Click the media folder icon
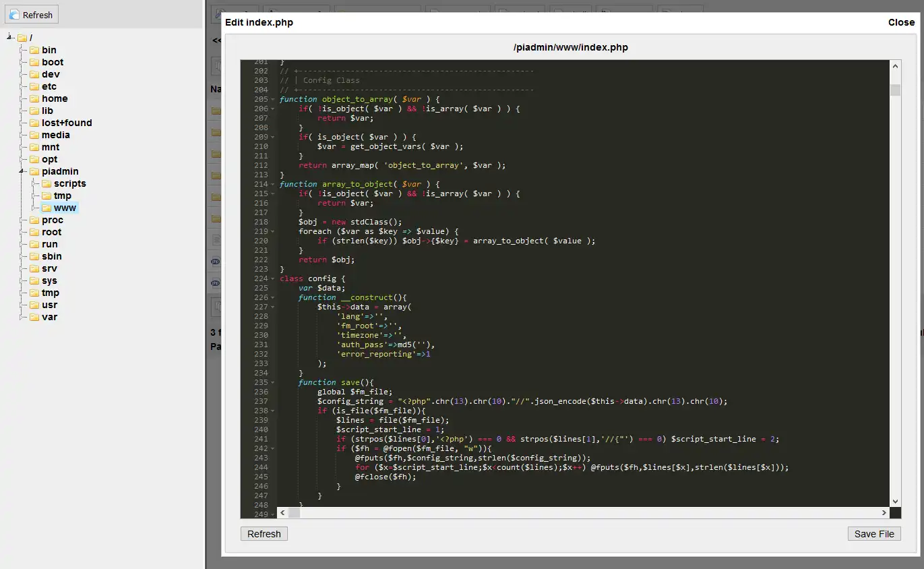 [x=34, y=135]
